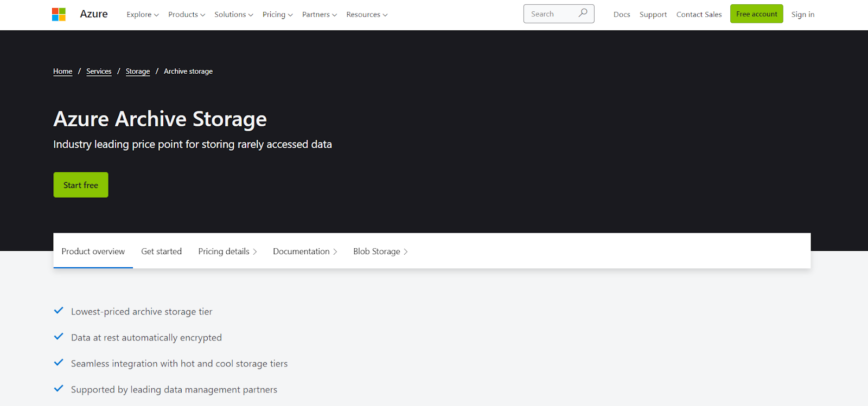The width and height of the screenshot is (868, 406).
Task: Click 'Data at rest automatically encrypted' text
Action: pos(146,338)
